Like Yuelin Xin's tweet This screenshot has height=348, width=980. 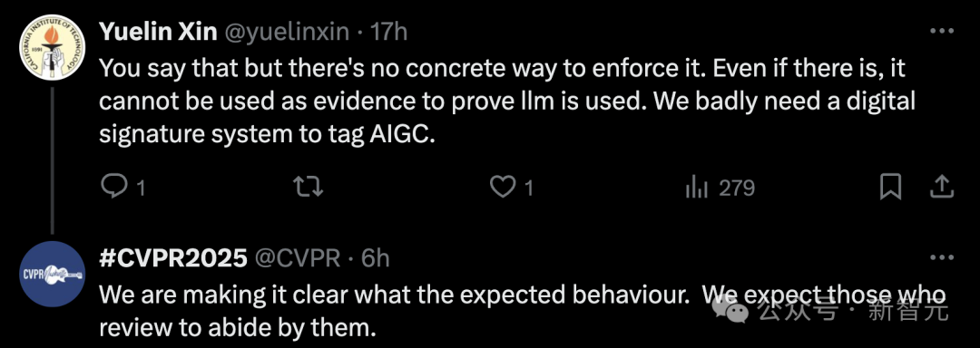[502, 187]
